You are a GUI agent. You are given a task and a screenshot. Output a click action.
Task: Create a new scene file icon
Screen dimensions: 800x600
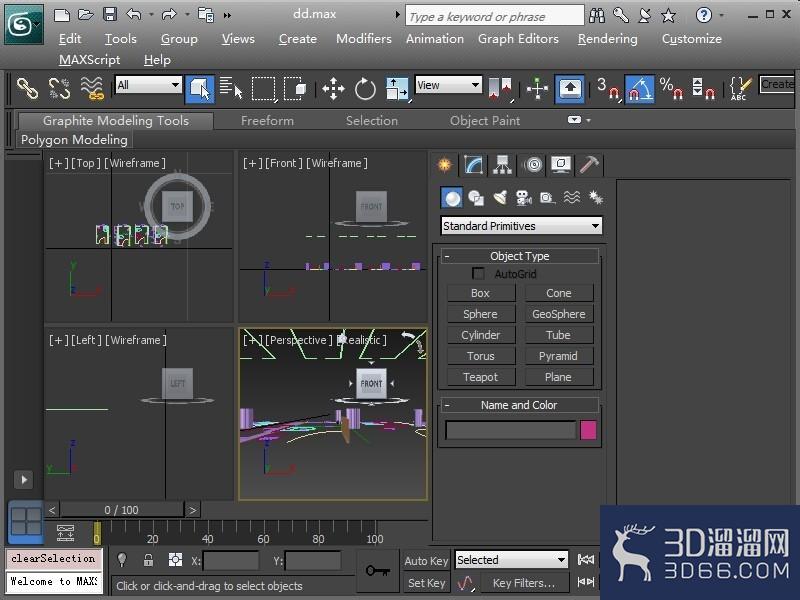[62, 15]
